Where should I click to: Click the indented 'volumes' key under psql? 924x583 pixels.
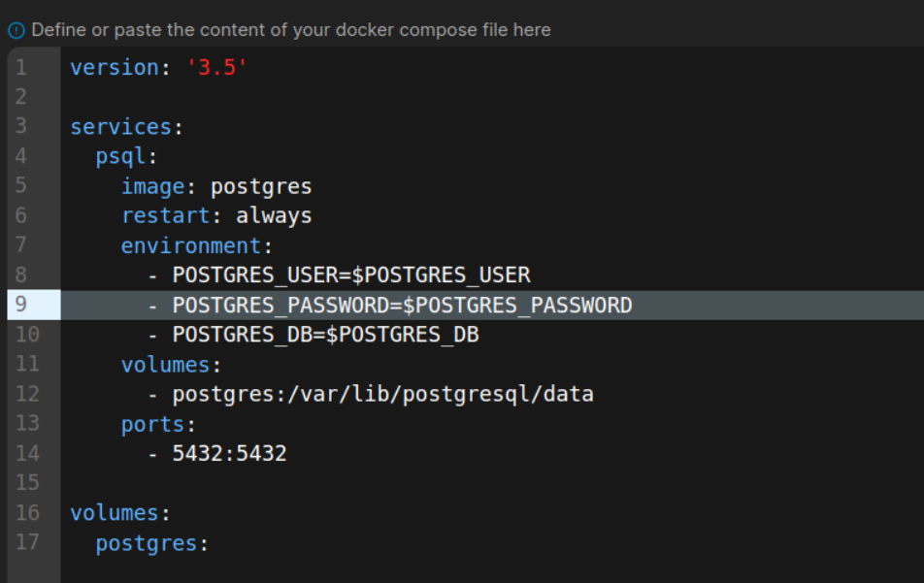(x=165, y=365)
